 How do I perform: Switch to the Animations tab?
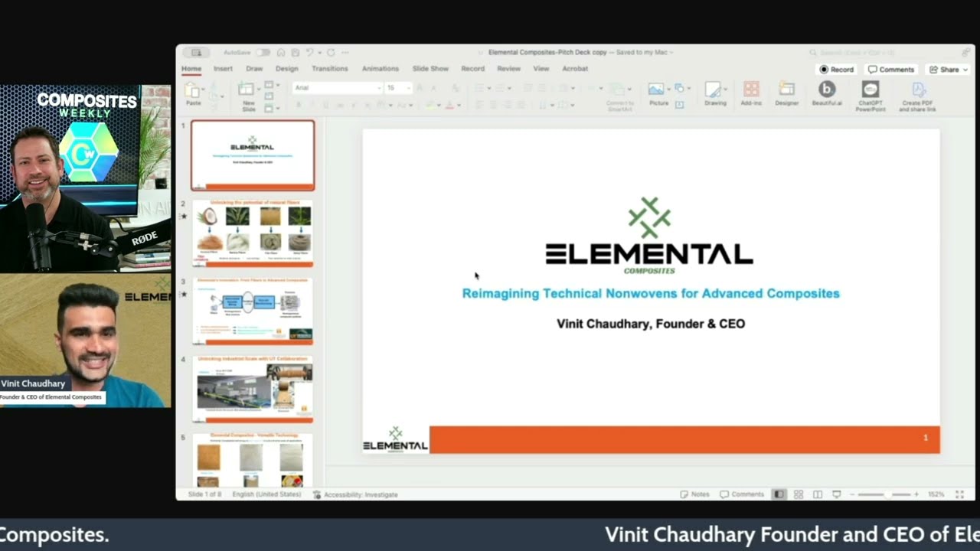[381, 69]
